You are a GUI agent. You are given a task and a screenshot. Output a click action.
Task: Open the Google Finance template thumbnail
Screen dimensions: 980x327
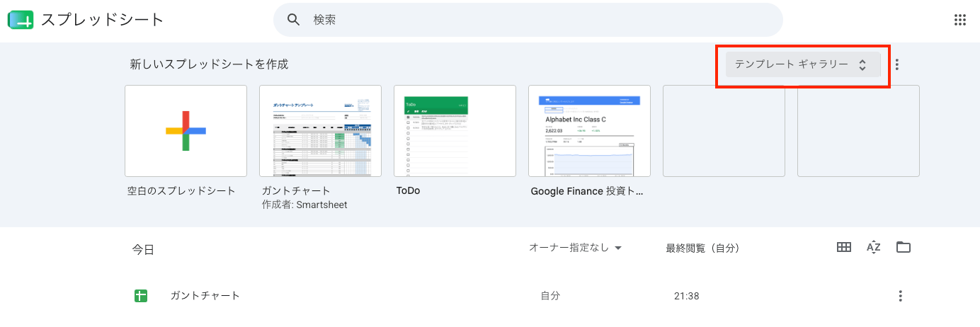coord(589,131)
